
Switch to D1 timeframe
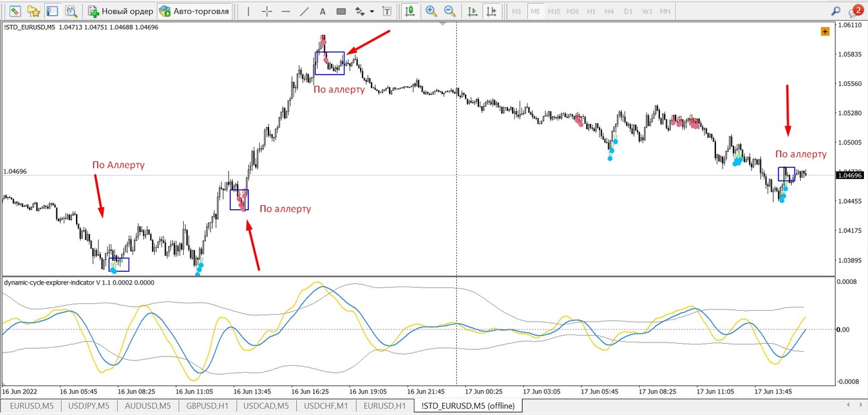(628, 11)
